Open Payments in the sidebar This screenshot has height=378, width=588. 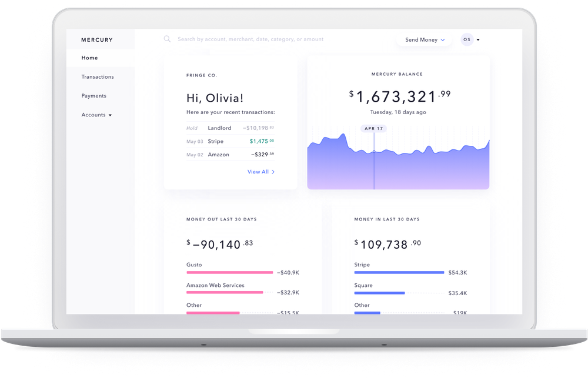93,96
